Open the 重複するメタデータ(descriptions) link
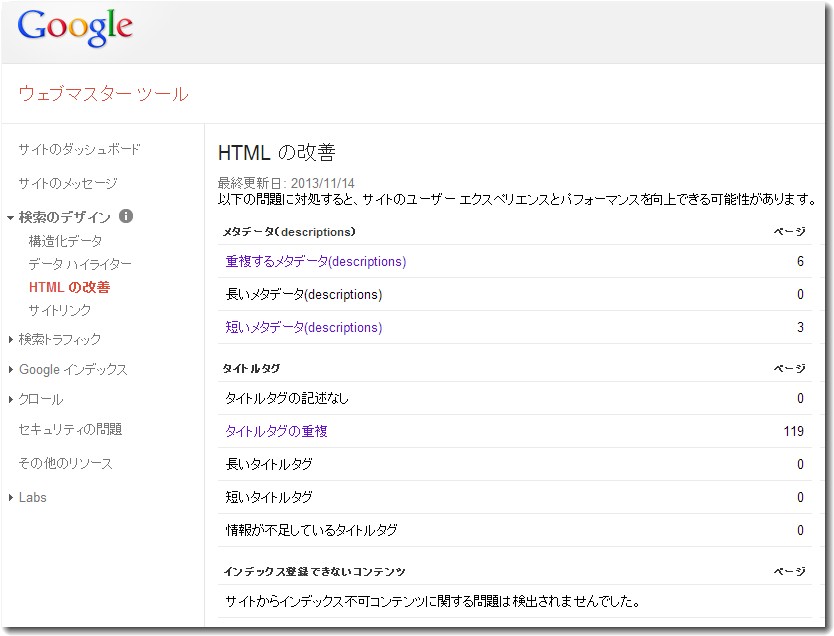Screen dimensions: 834x636 (x=315, y=261)
